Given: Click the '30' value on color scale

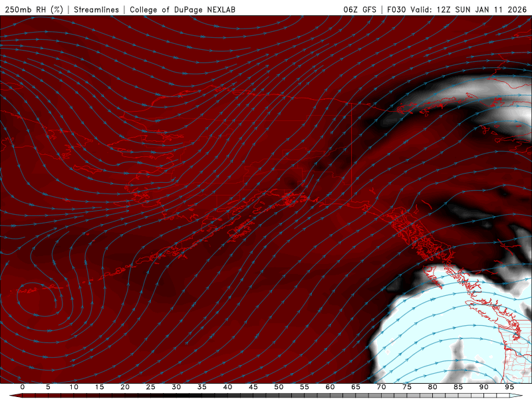Looking at the screenshot, I should [176, 387].
